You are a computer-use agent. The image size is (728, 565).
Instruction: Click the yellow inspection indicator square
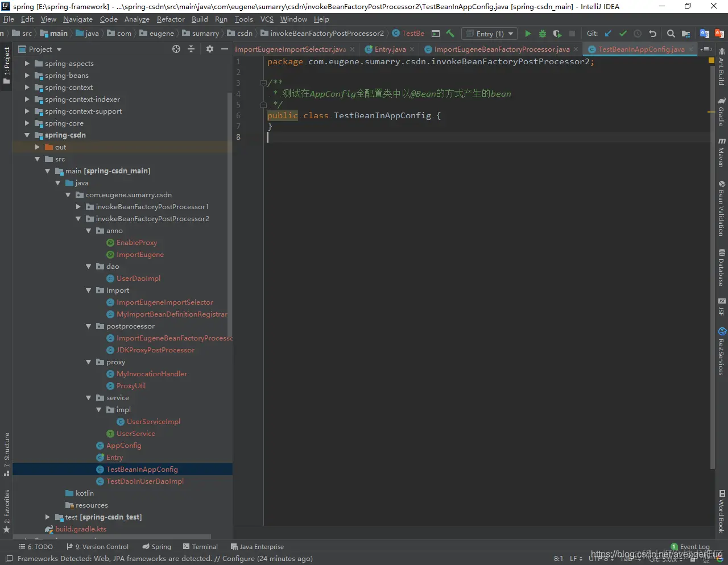click(711, 60)
